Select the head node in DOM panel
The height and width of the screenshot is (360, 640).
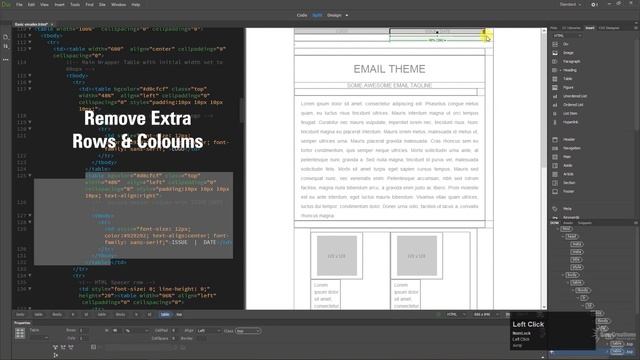click(571, 237)
